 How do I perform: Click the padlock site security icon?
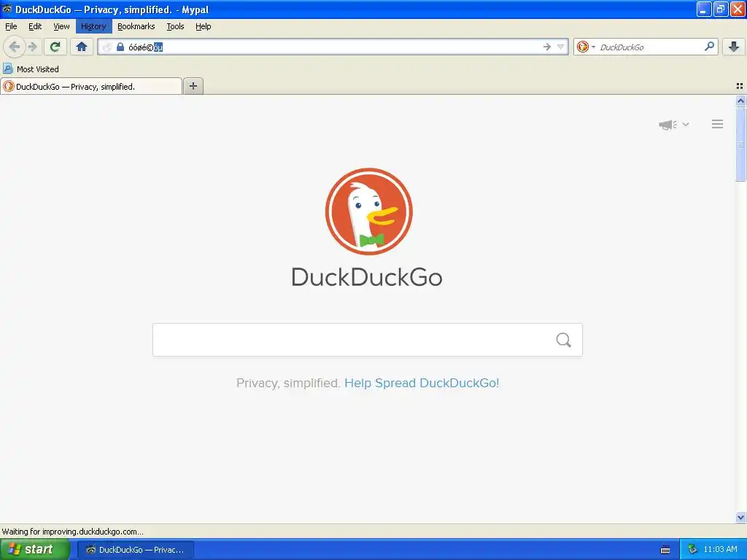pyautogui.click(x=120, y=47)
